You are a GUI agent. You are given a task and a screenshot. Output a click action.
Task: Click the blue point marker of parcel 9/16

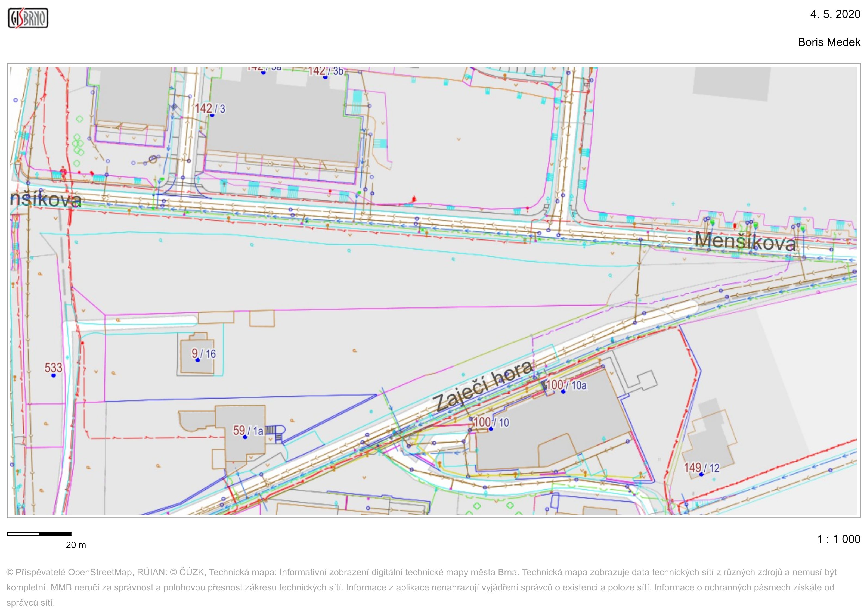(x=198, y=360)
